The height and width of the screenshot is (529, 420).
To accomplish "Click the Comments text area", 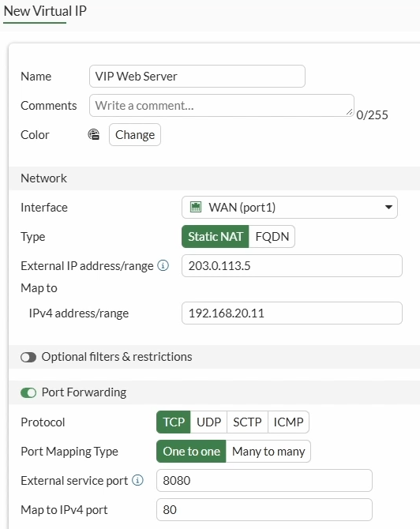I will coord(222,106).
